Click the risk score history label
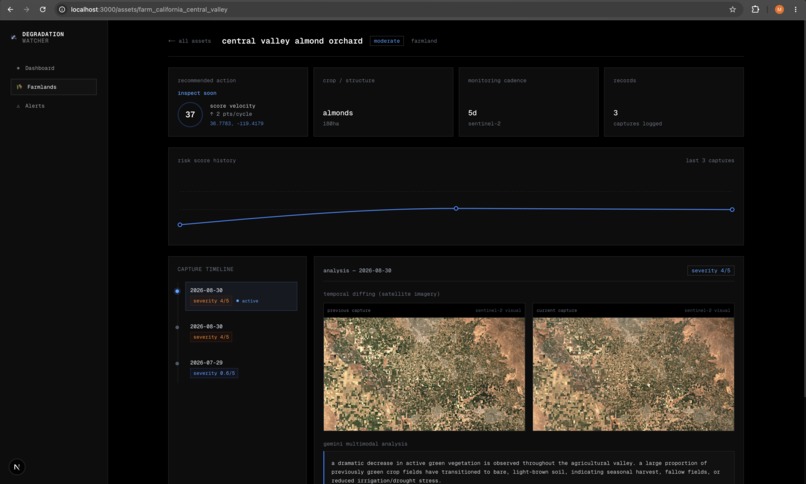The image size is (806, 484). [207, 160]
